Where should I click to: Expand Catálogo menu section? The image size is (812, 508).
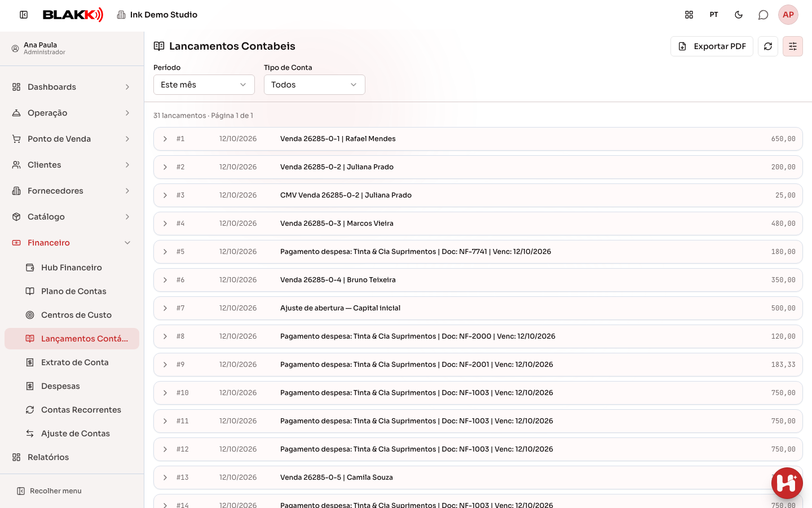(x=72, y=217)
